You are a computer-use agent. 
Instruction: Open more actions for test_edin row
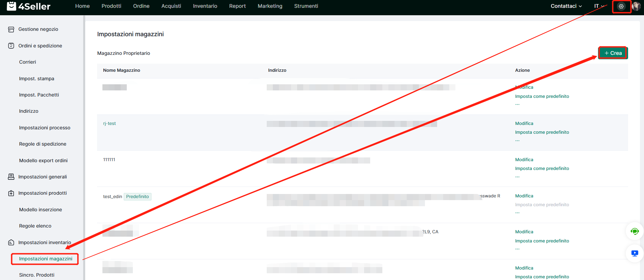pyautogui.click(x=517, y=213)
